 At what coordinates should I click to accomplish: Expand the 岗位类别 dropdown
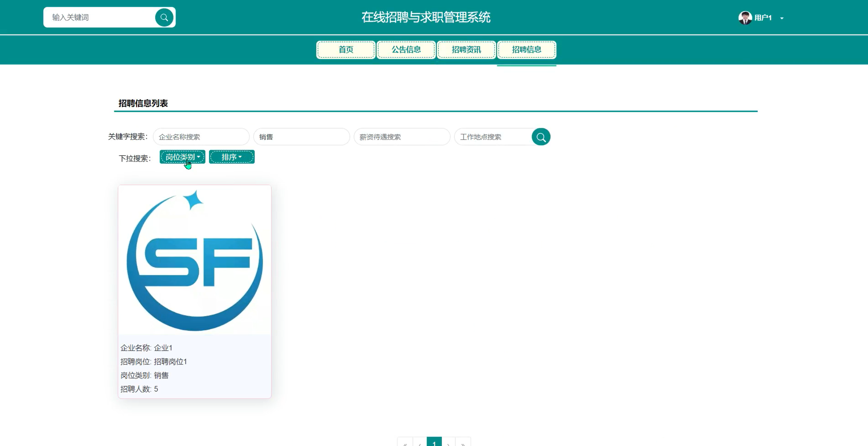(x=182, y=157)
